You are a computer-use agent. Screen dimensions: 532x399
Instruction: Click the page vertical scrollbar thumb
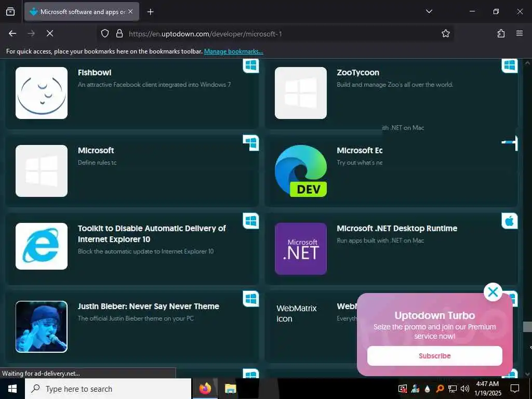[527, 327]
